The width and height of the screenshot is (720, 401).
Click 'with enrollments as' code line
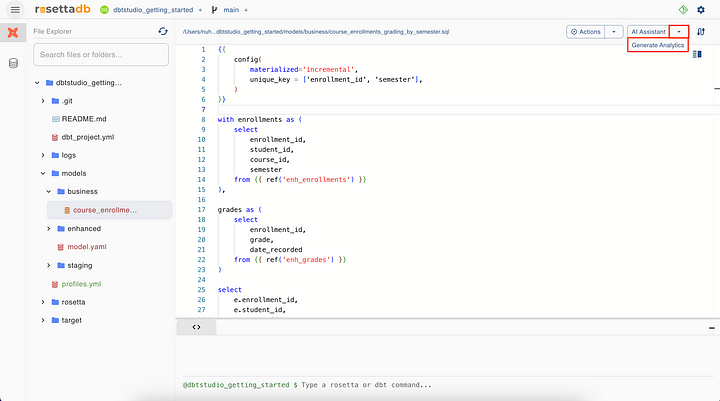click(260, 119)
